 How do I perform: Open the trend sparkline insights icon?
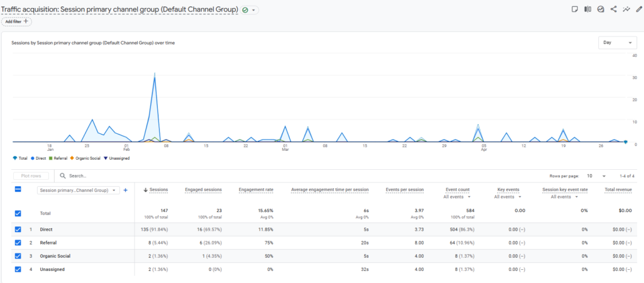tap(626, 9)
